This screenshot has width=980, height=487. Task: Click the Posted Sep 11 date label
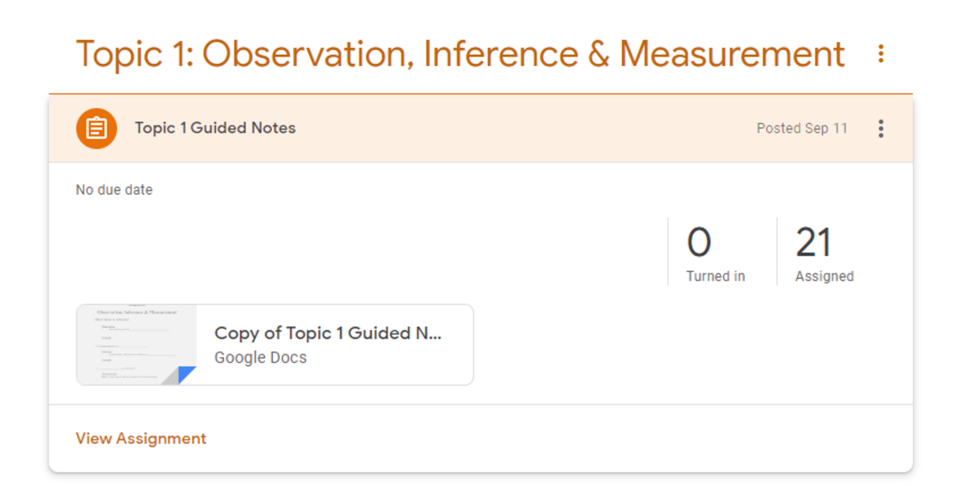coord(802,128)
